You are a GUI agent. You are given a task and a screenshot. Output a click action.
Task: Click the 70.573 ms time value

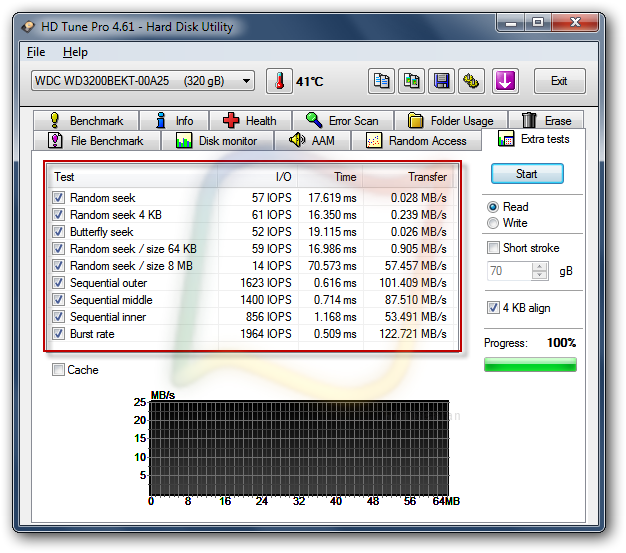332,266
